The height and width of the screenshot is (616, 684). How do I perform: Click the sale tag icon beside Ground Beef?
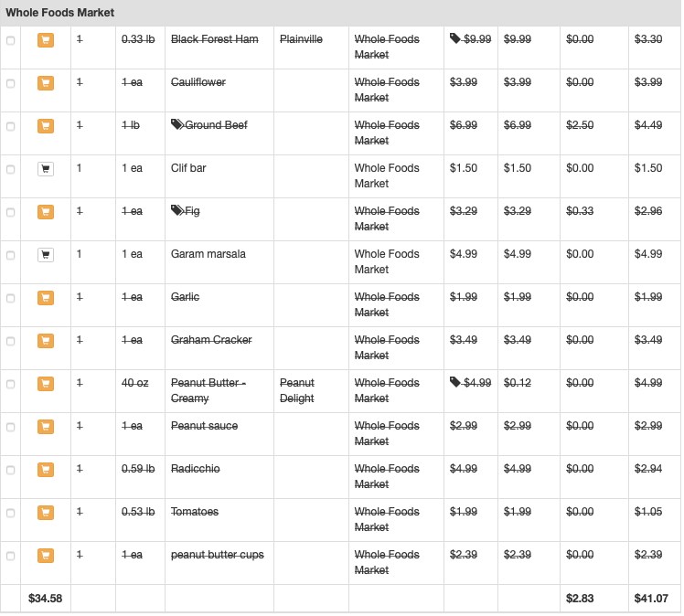point(177,124)
